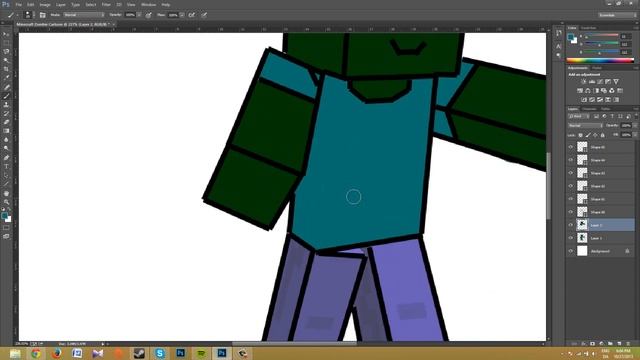
Task: Click the red channel slider
Action: 602,36
